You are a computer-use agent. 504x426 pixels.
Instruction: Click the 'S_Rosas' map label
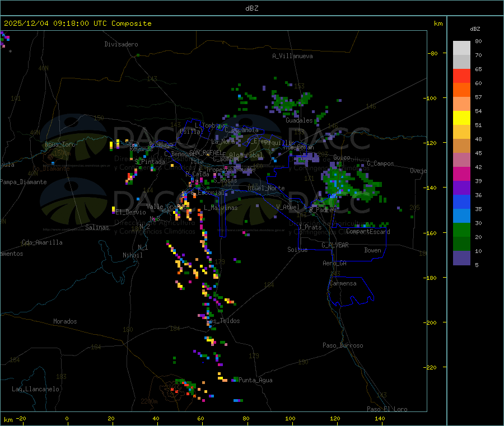[225, 180]
